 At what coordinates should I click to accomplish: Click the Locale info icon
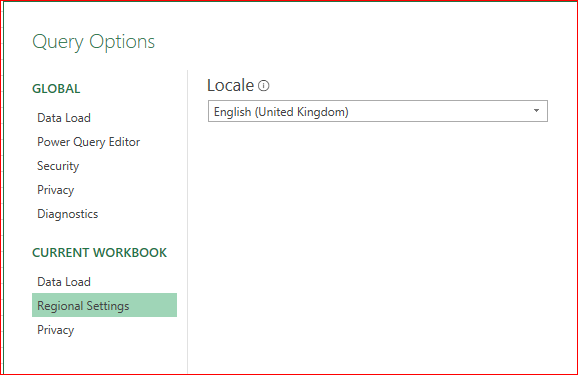[x=264, y=86]
